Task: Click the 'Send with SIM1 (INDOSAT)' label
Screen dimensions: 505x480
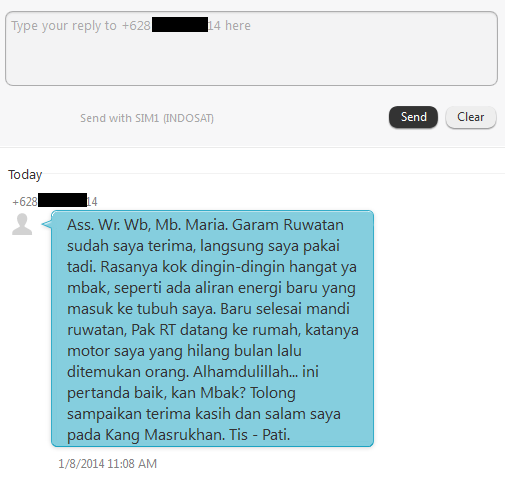Action: pyautogui.click(x=147, y=118)
